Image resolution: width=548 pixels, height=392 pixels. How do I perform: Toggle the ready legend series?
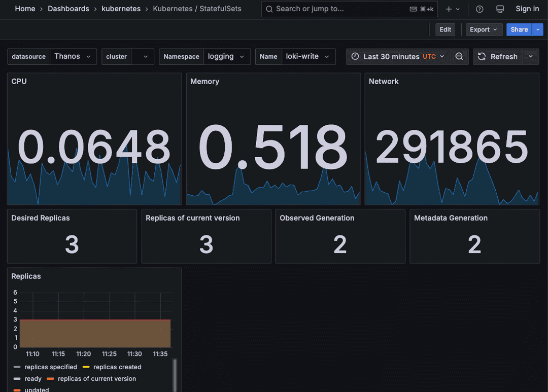33,379
